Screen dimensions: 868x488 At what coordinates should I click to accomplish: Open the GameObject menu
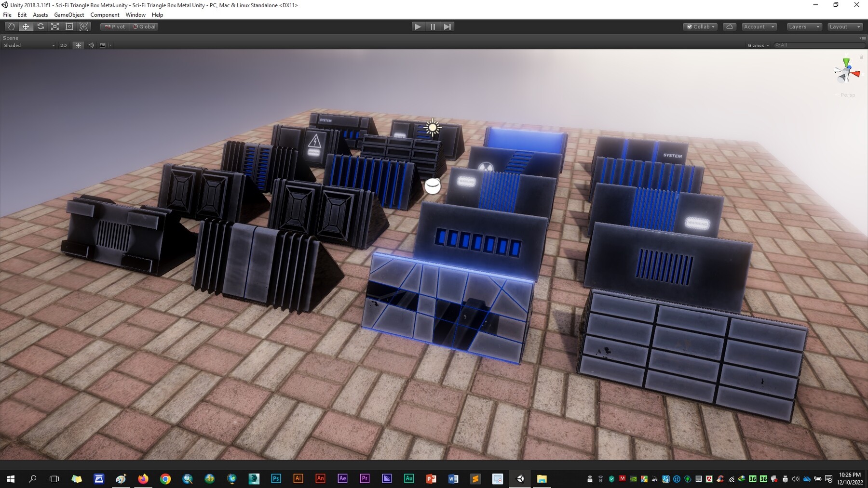[x=69, y=14]
